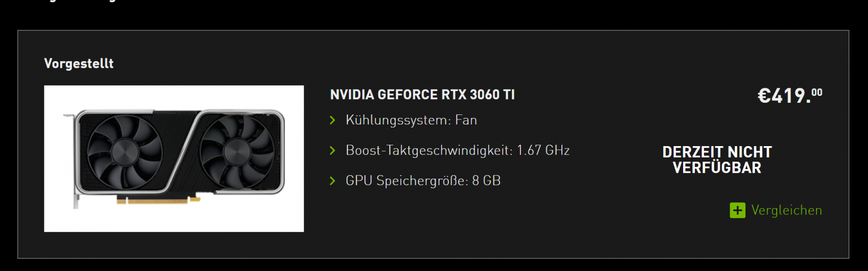868x271 pixels.
Task: Click the green chevron beside Kühlungssystem
Action: click(333, 120)
